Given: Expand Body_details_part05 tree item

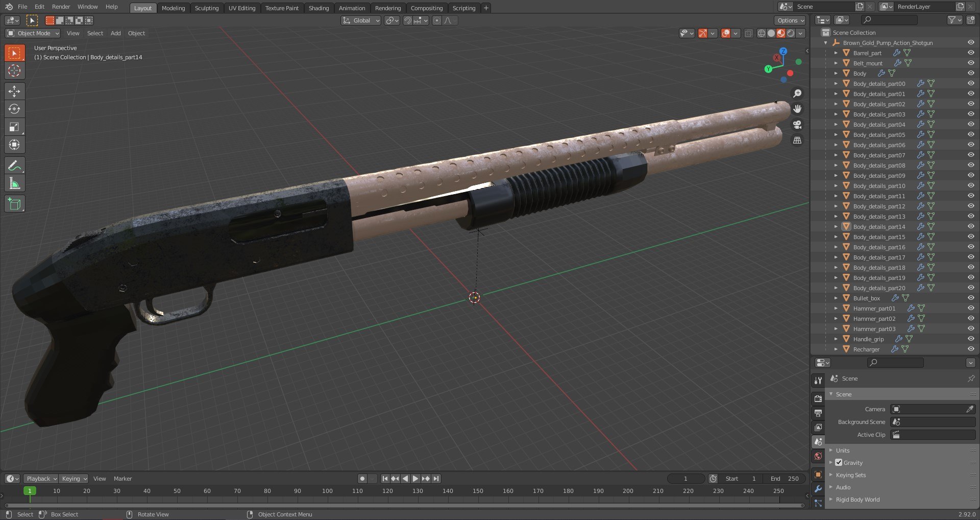Looking at the screenshot, I should [836, 134].
